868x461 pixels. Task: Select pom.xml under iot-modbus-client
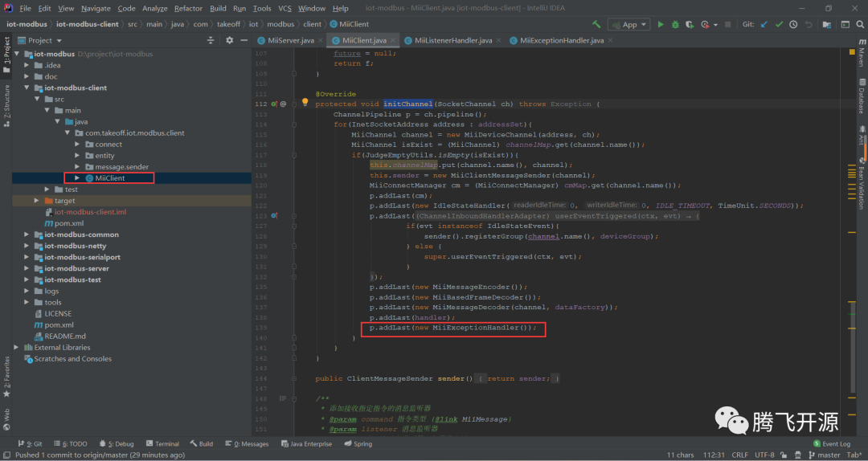68,223
